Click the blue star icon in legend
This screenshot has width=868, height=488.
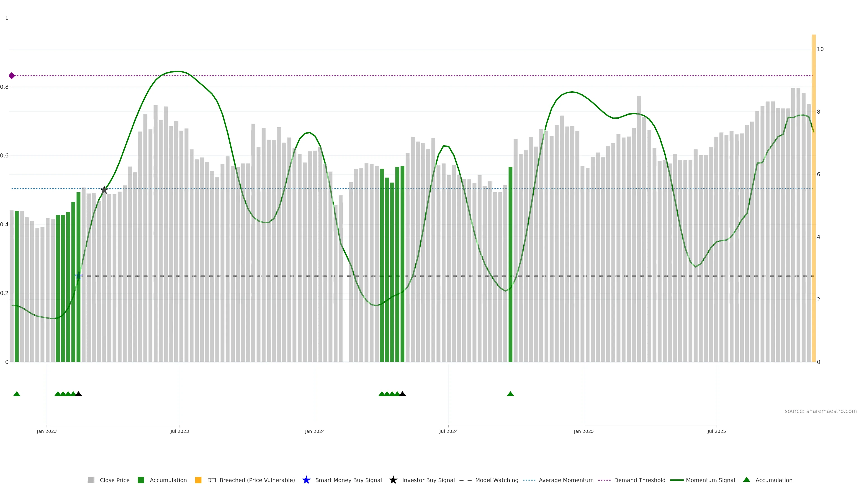point(306,480)
